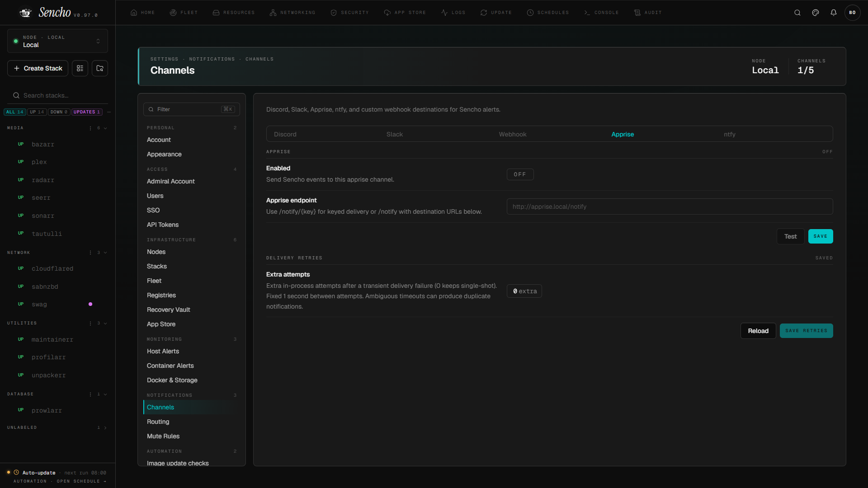Filter stacks by UP 14
This screenshot has width=868, height=488.
click(x=37, y=112)
